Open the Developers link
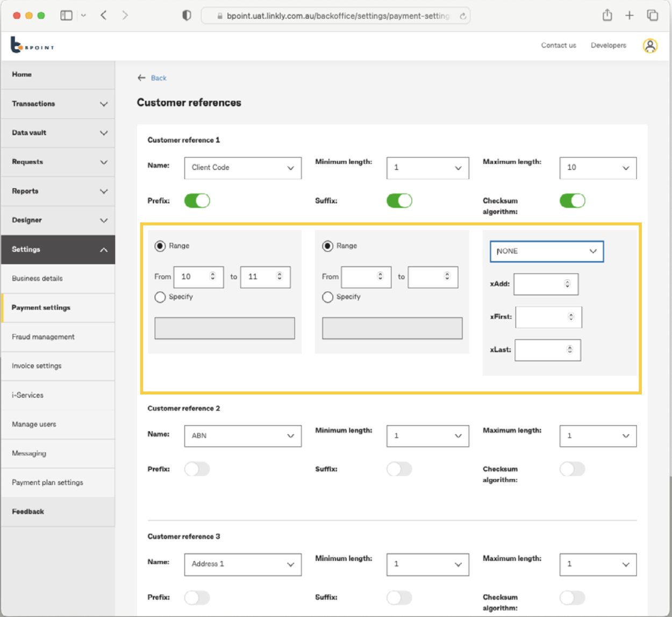The width and height of the screenshot is (672, 617). 608,46
